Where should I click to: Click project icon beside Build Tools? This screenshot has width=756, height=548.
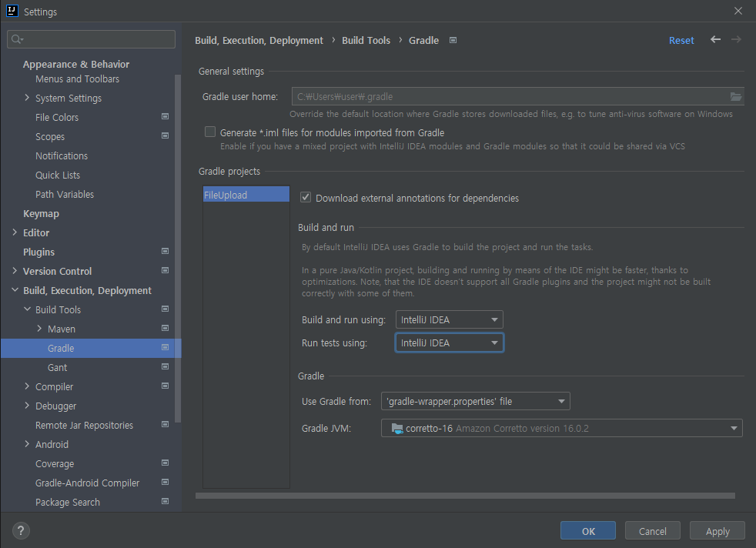click(x=165, y=309)
